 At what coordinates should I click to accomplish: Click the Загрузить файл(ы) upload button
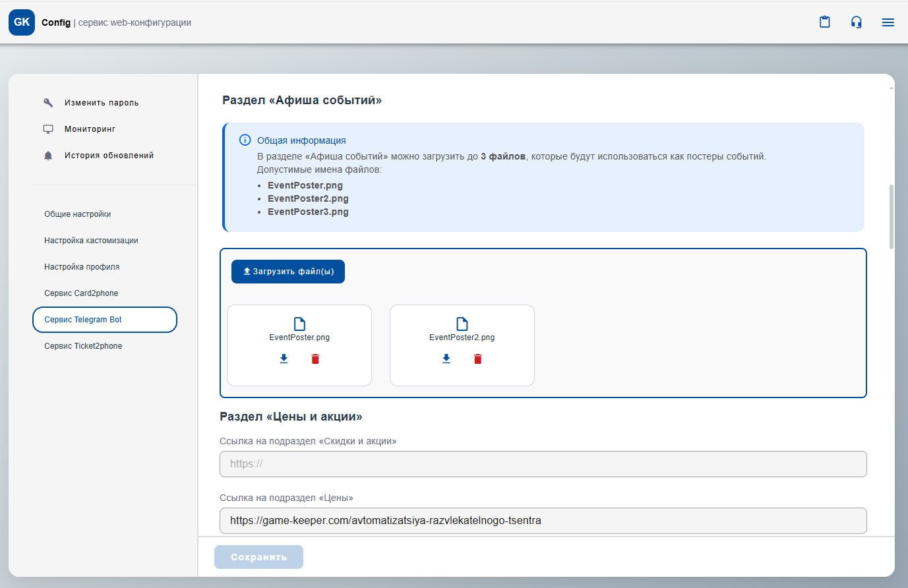(288, 272)
